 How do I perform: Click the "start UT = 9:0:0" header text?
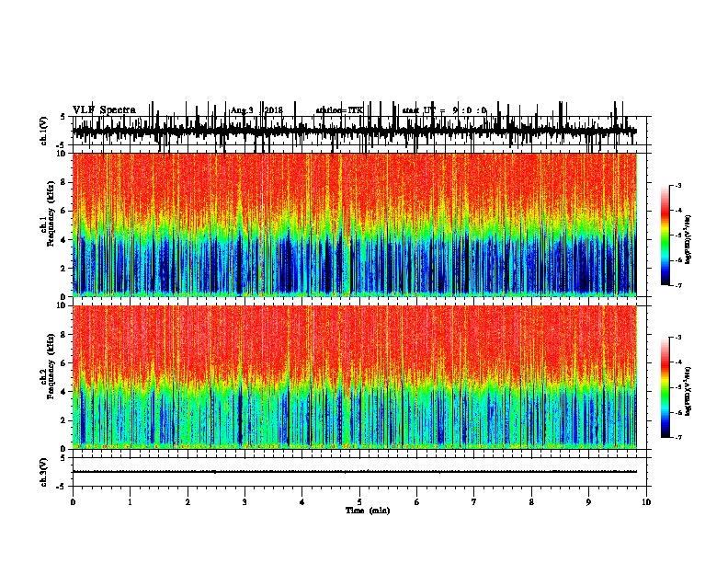[x=444, y=110]
